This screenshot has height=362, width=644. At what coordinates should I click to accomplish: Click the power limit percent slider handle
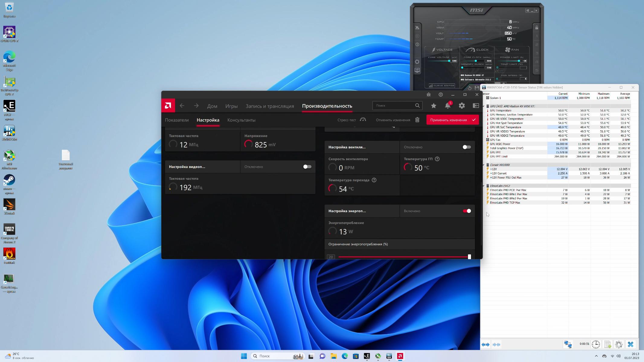[469, 257]
